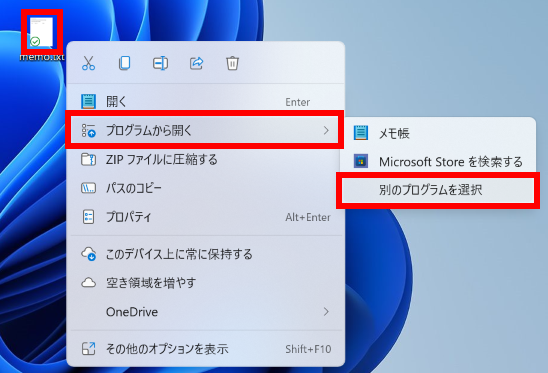The height and width of the screenshot is (373, 548).
Task: Open プロパティ from context menu
Action: (205, 217)
